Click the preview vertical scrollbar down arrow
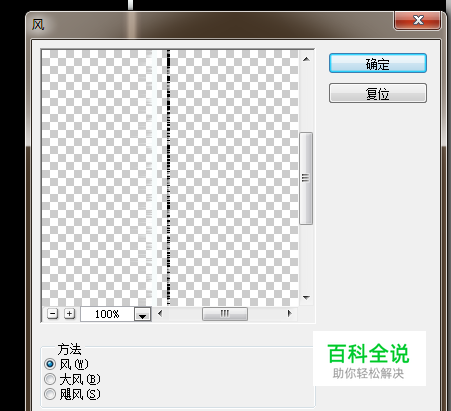 click(306, 297)
